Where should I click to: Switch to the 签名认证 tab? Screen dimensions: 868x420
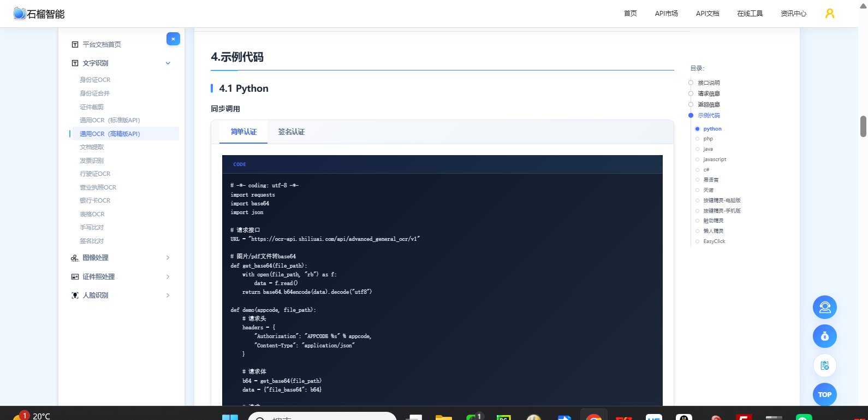(x=292, y=132)
